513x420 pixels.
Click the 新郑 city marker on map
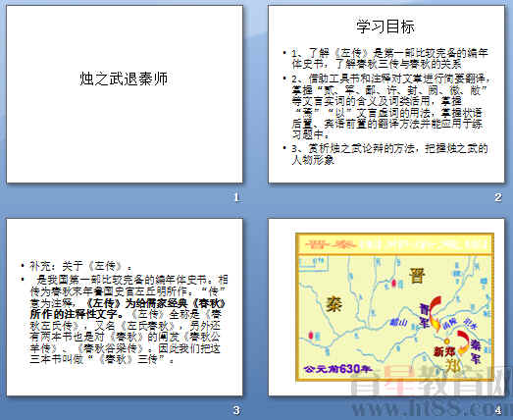pyautogui.click(x=446, y=341)
